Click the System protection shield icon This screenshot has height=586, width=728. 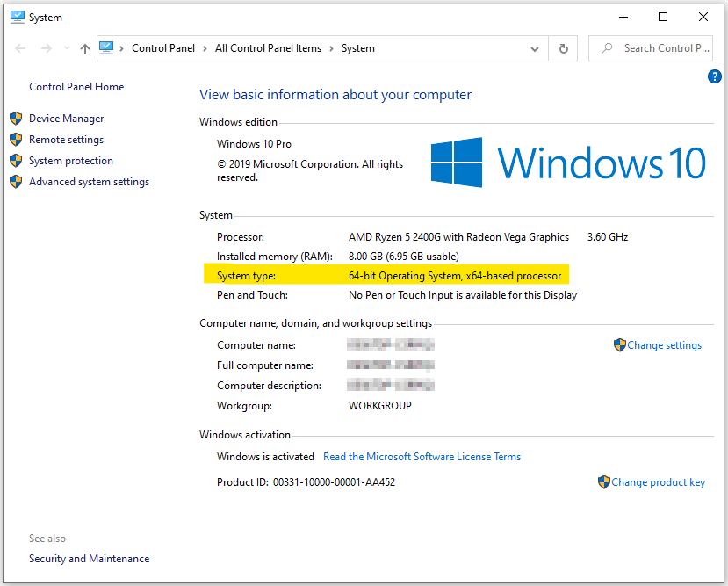click(x=16, y=161)
